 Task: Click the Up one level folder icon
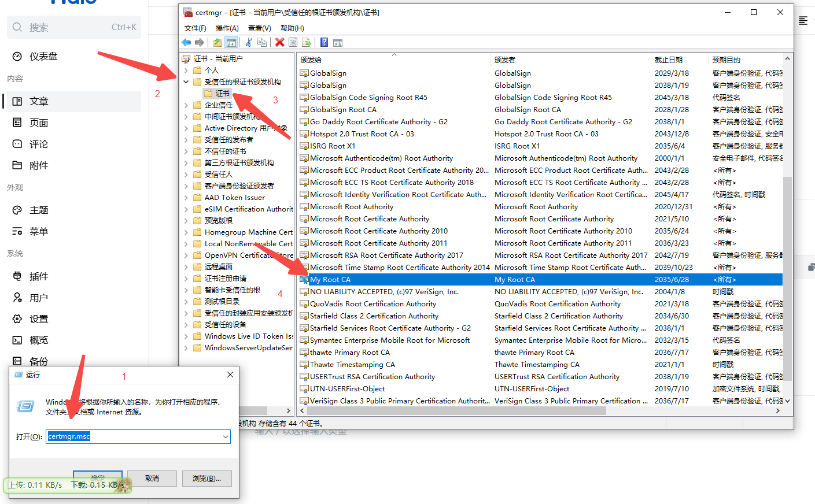click(217, 42)
